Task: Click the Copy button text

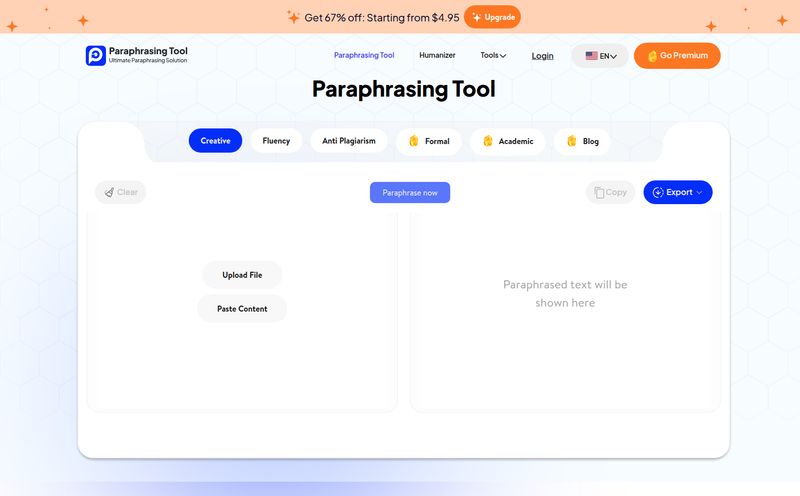Action: pos(616,192)
